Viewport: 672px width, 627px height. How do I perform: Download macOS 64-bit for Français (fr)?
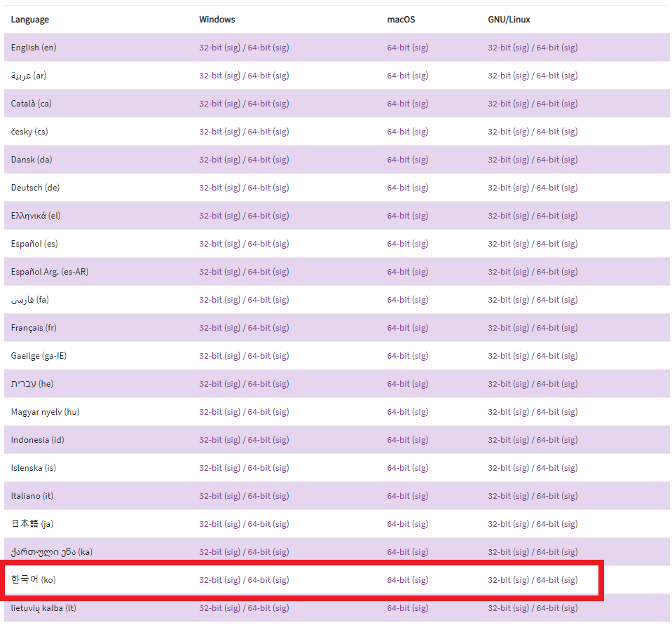(x=398, y=327)
